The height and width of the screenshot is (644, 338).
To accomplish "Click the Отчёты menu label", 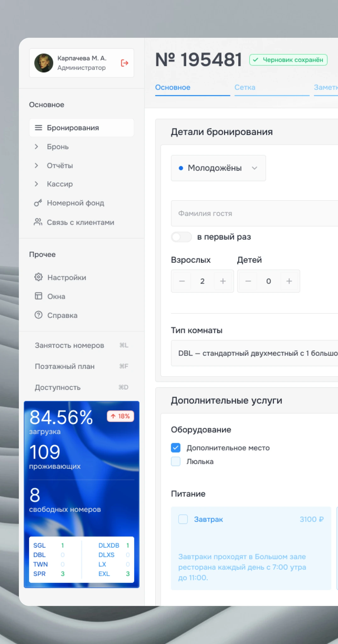I will (x=60, y=166).
